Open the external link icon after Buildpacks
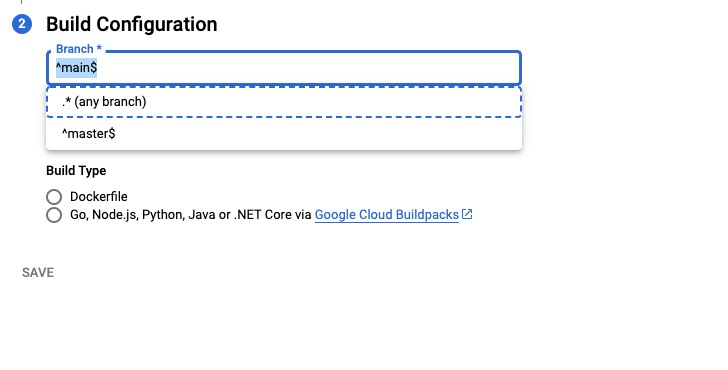Screen dimensions: 728x370 coord(467,214)
